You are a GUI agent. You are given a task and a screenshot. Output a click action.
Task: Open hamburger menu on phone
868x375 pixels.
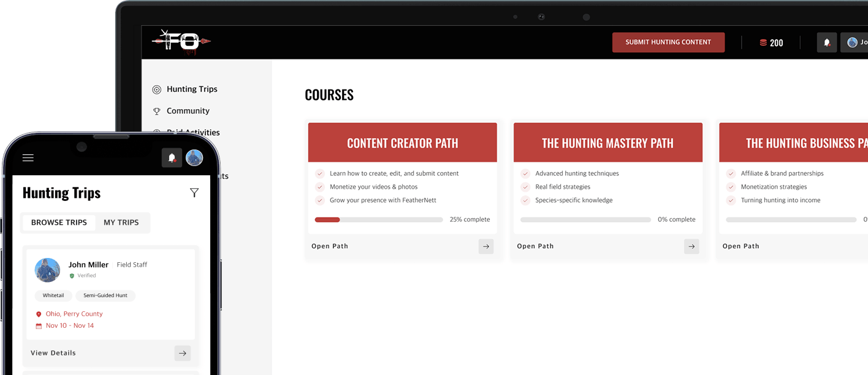point(28,158)
